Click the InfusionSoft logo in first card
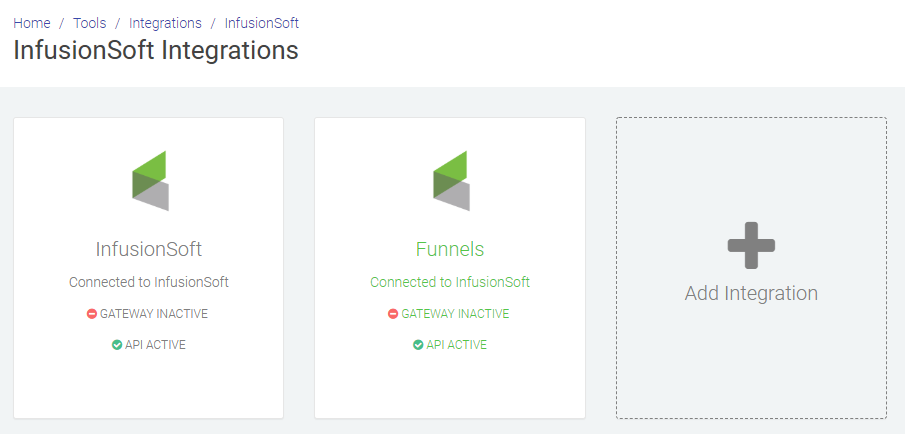This screenshot has height=434, width=905. point(150,181)
